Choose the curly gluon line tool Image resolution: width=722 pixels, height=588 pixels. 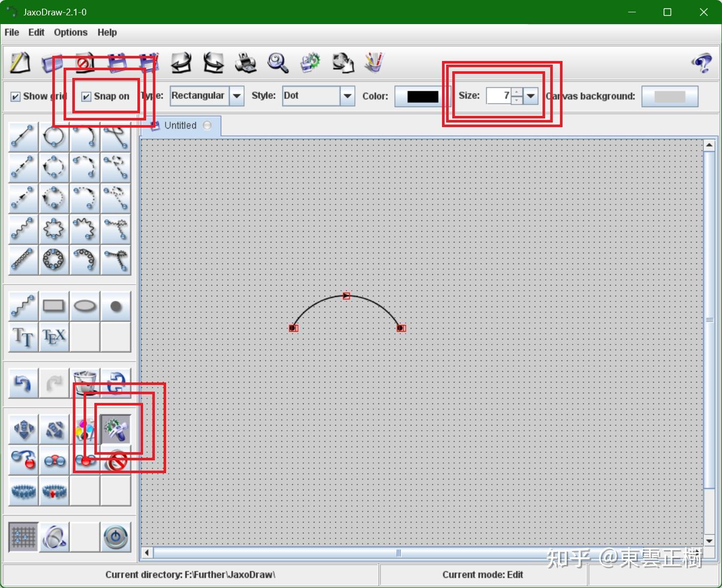(23, 260)
